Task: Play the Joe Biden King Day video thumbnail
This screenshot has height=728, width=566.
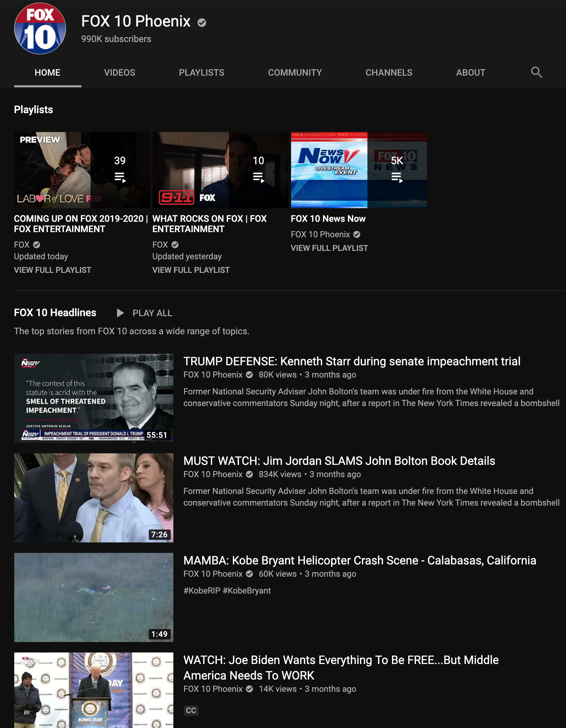Action: pos(94,690)
